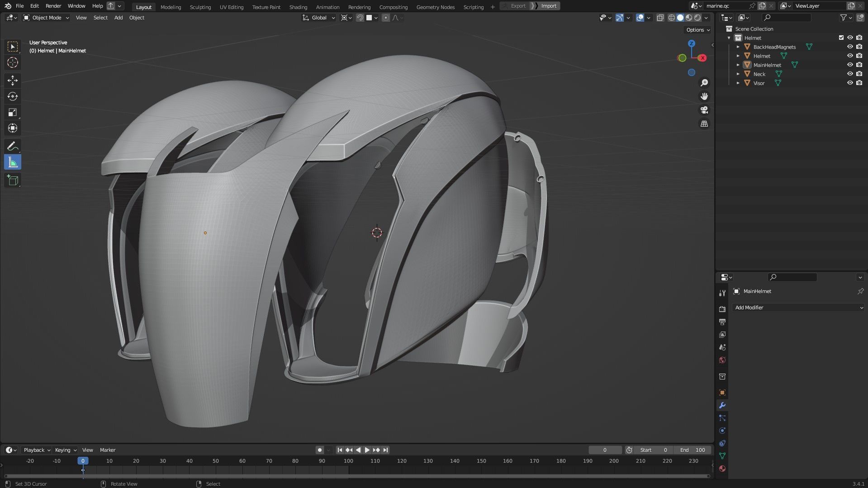Open the Add Modifier dropdown
The width and height of the screenshot is (868, 488).
pyautogui.click(x=798, y=308)
